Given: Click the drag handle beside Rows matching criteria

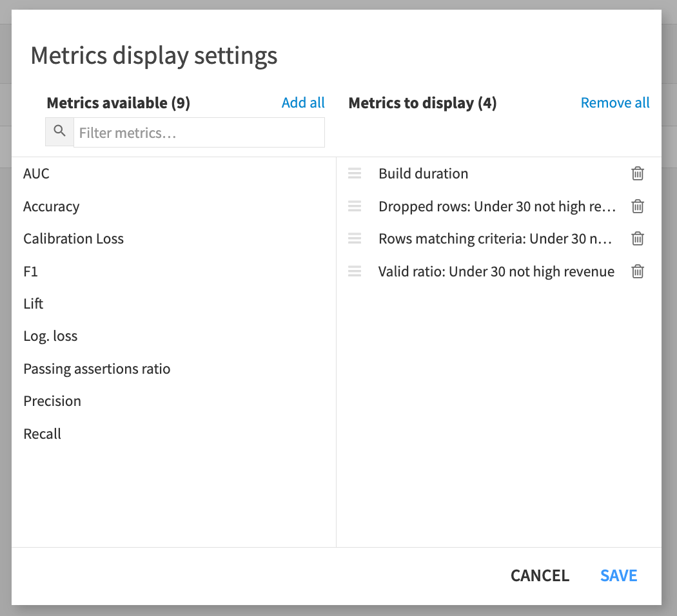Looking at the screenshot, I should point(354,238).
